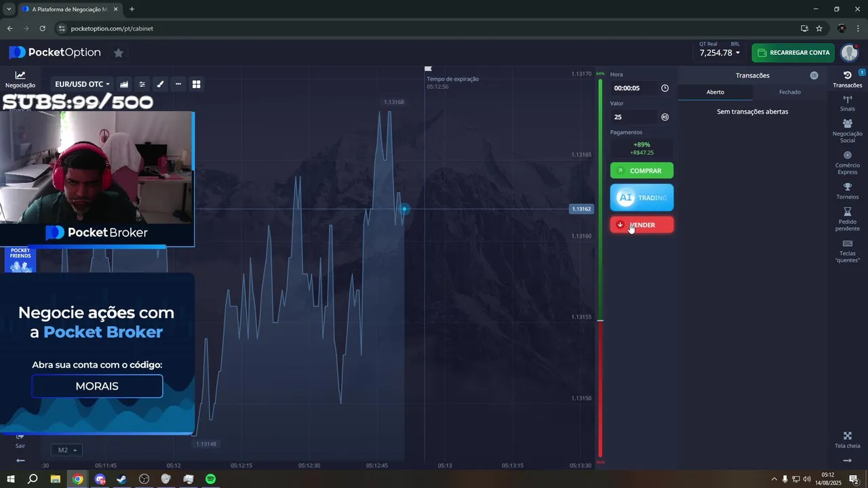
Task: Switch to the Aberto transactions tab
Action: [x=715, y=92]
